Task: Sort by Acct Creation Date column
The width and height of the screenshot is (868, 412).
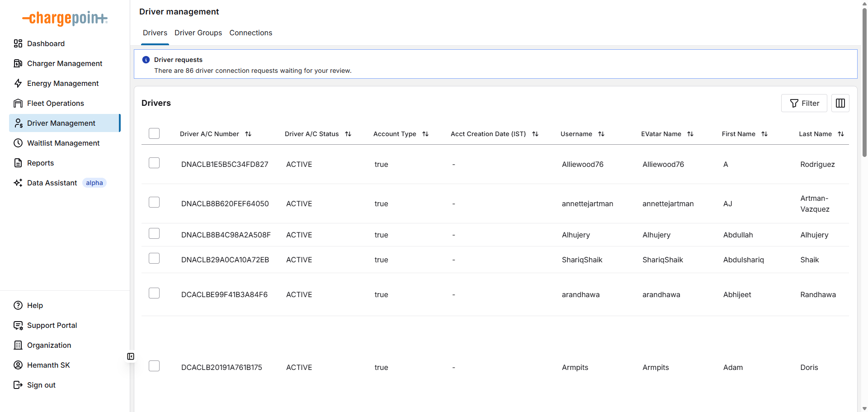Action: 535,134
